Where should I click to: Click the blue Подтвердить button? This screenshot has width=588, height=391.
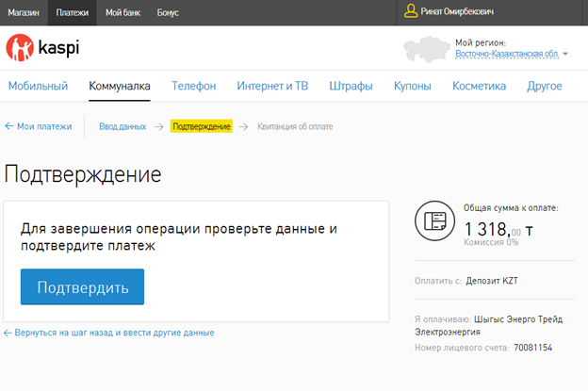click(x=82, y=286)
